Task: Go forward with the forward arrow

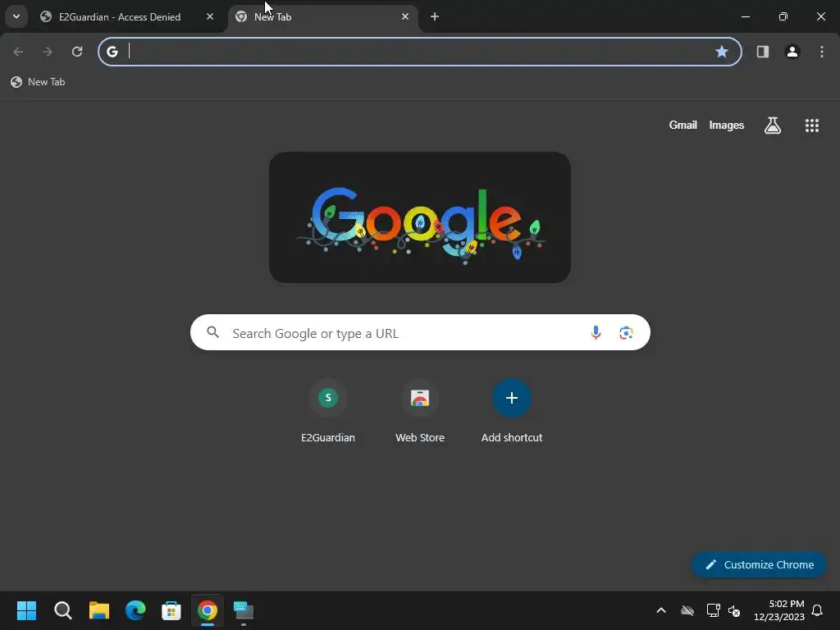Action: click(48, 52)
